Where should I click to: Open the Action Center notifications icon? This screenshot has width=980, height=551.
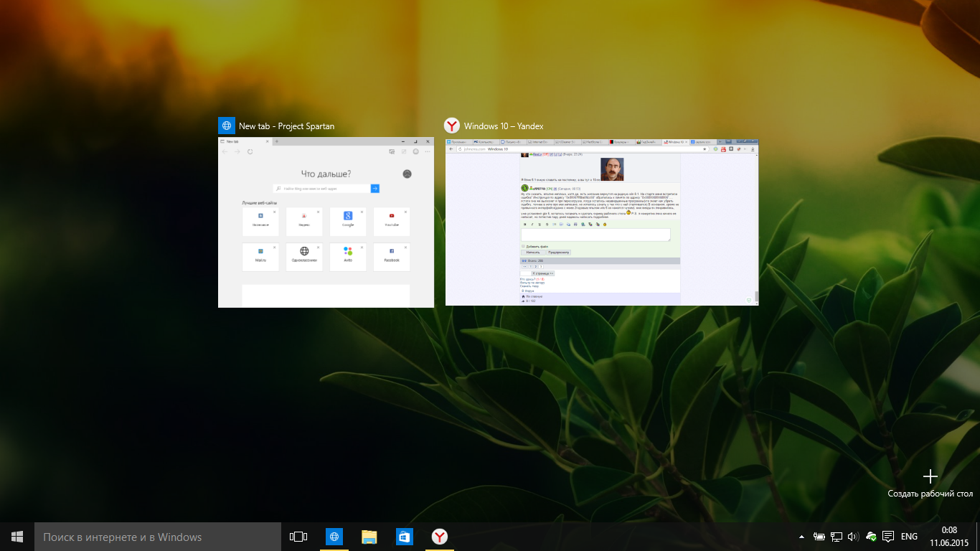click(888, 537)
